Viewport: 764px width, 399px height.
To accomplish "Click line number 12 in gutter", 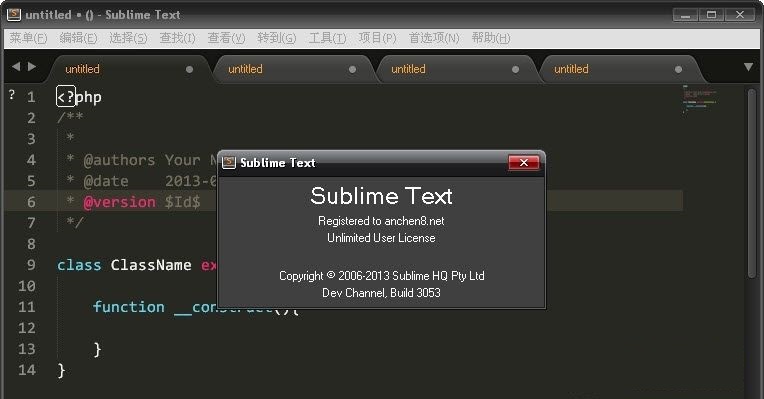I will 27,328.
